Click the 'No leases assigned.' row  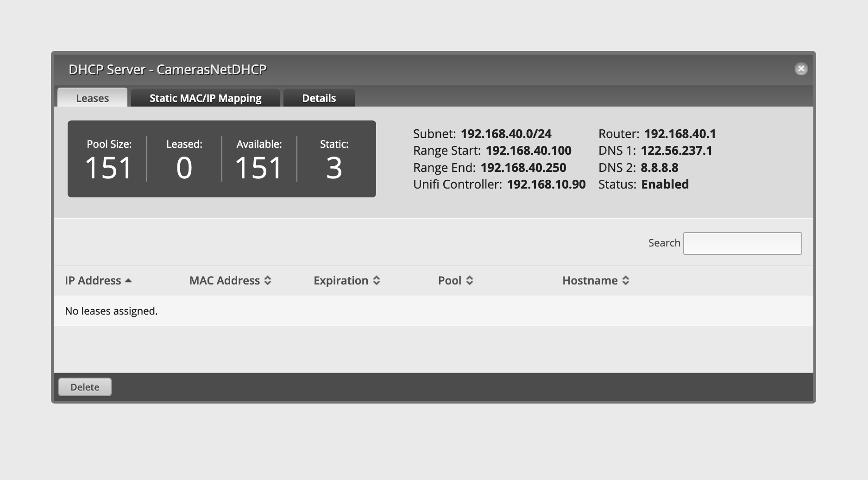tap(434, 310)
